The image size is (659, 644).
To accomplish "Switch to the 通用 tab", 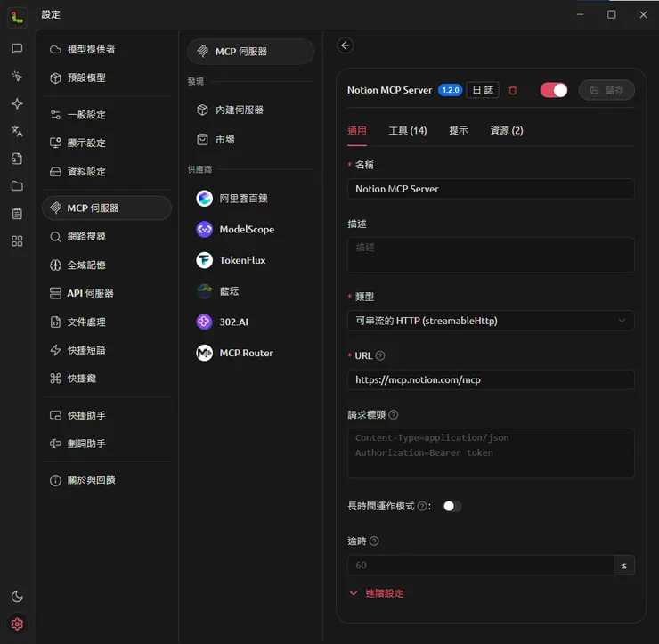I will (x=357, y=131).
